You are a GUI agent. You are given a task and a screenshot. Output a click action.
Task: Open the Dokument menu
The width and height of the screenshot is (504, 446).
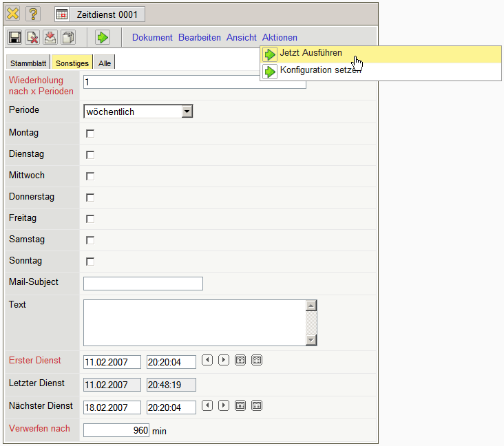(152, 38)
